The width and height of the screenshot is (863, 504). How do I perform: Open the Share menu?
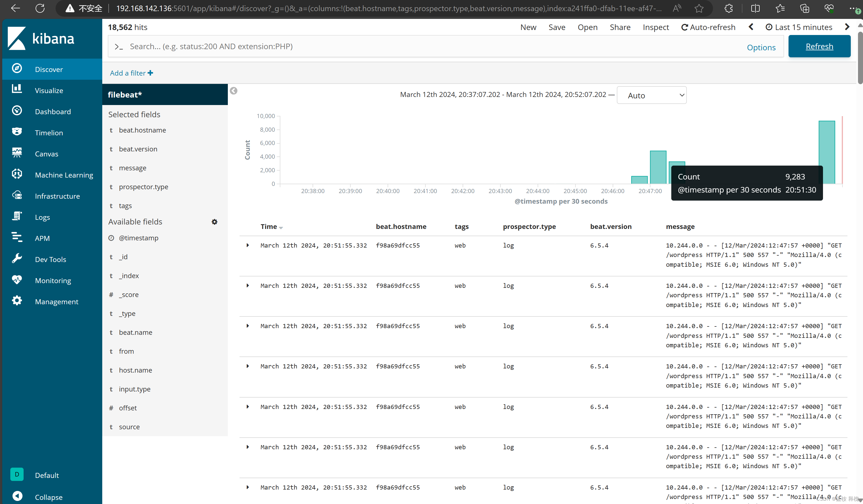point(620,27)
